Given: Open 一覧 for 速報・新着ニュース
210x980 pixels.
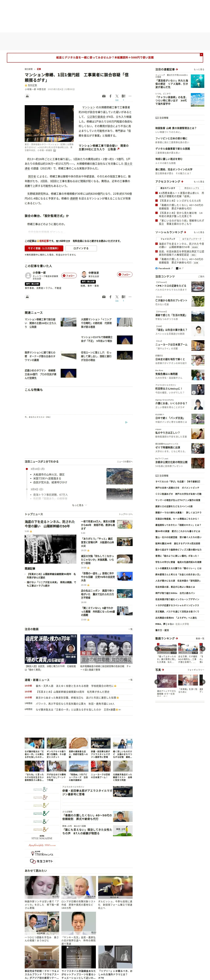Looking at the screenshot, I should tap(130, 679).
